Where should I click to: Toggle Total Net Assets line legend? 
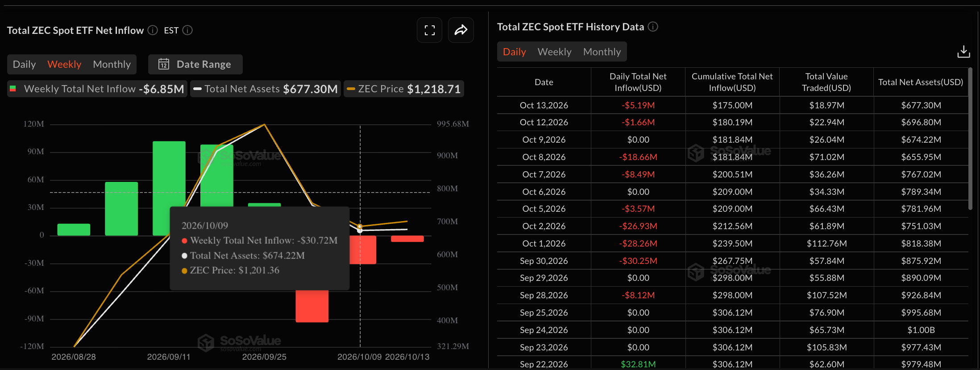click(x=266, y=89)
